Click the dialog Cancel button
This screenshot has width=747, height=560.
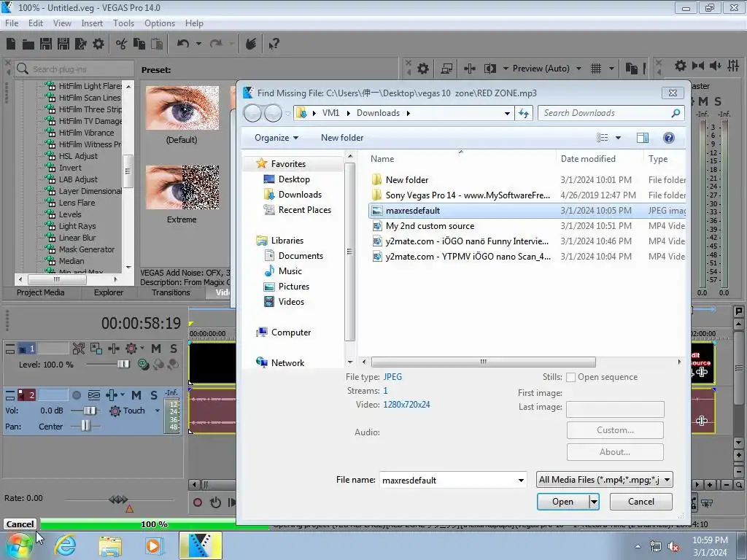pyautogui.click(x=640, y=502)
